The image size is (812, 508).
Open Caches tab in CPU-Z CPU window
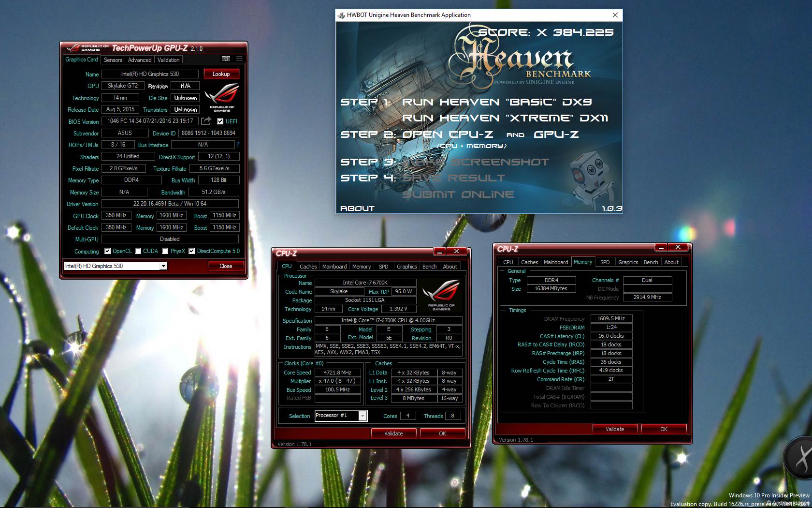308,267
